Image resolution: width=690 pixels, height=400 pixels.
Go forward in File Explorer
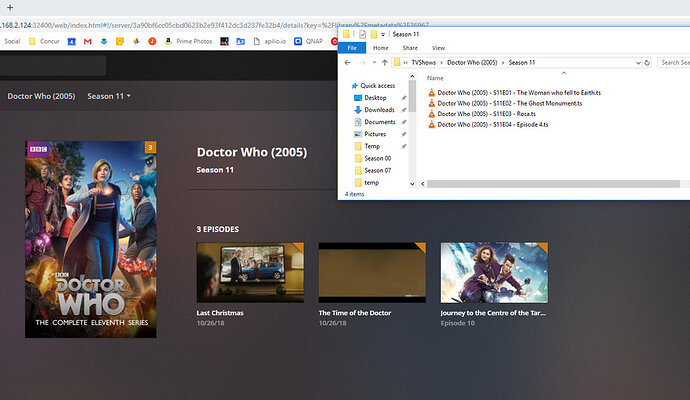coord(362,62)
